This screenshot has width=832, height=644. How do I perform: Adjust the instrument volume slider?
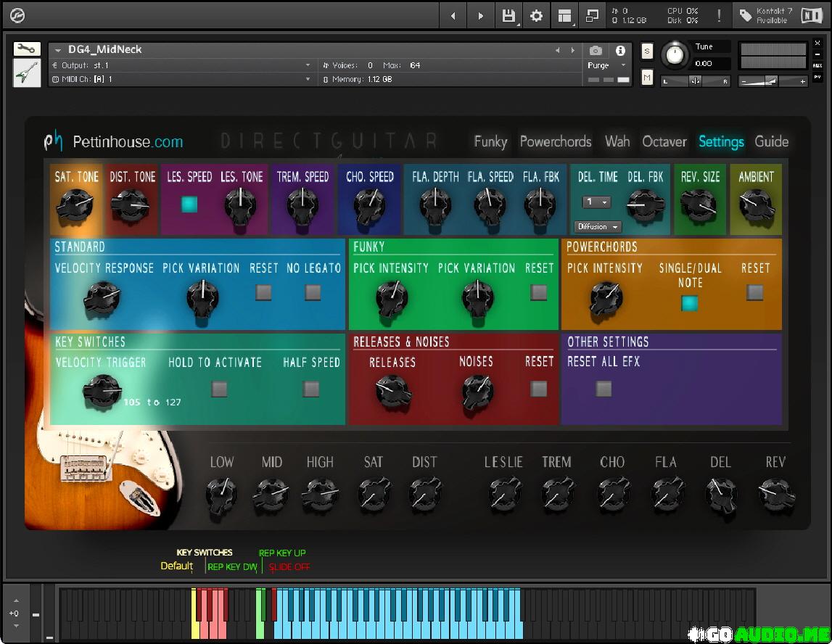point(773,81)
